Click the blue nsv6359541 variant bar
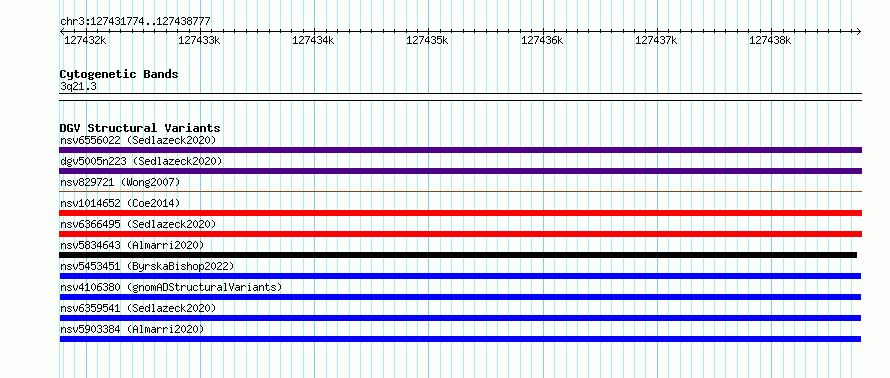 point(460,318)
